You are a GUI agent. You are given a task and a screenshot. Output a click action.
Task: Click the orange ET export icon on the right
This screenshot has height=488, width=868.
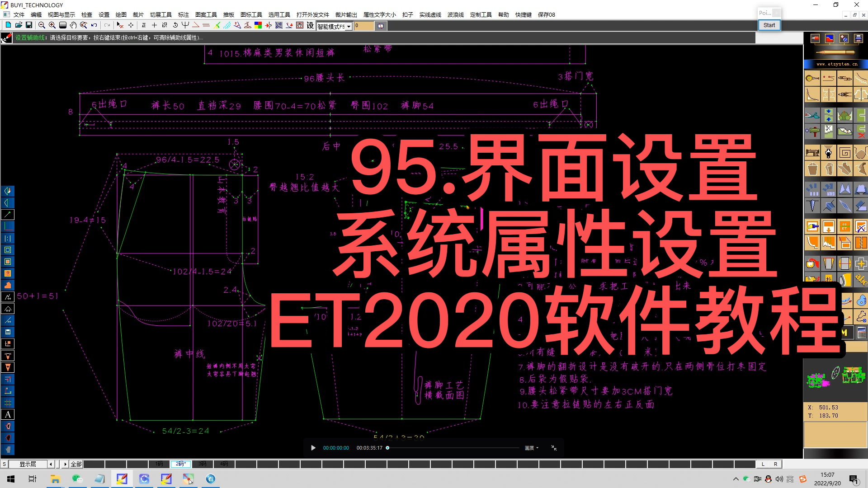click(845, 226)
